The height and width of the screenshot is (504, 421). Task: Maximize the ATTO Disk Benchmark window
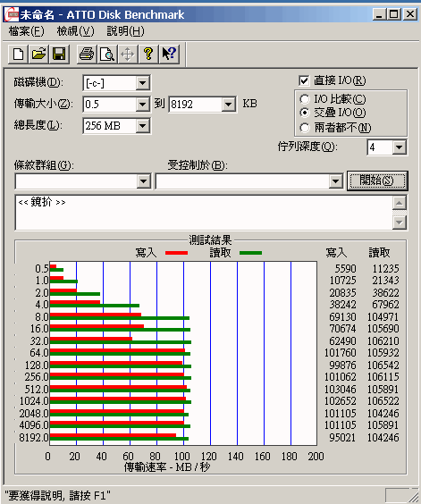coord(394,14)
